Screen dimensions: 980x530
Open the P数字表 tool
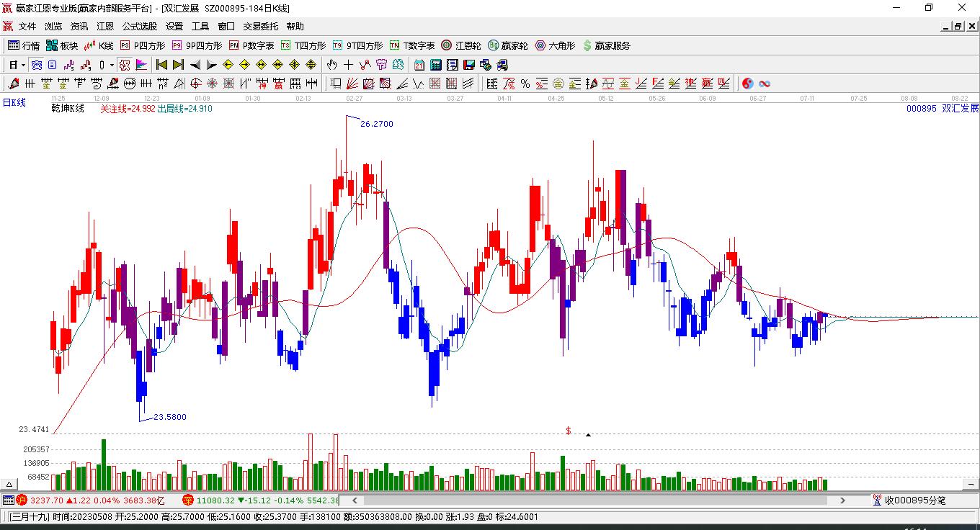(x=251, y=45)
